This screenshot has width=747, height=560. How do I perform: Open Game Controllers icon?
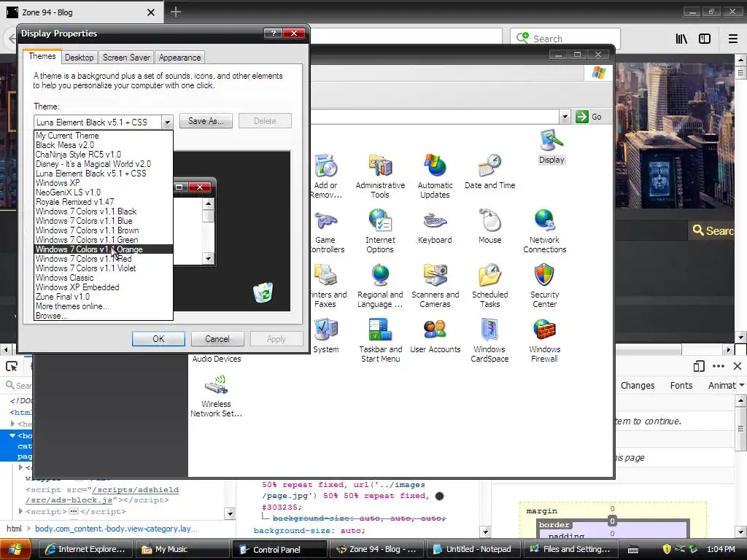coord(326,231)
